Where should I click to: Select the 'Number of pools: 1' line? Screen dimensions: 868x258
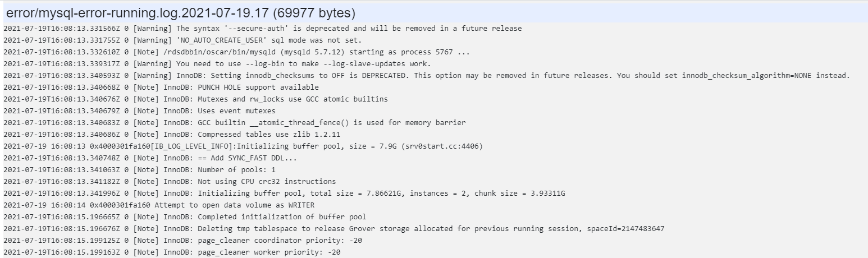pyautogui.click(x=139, y=170)
